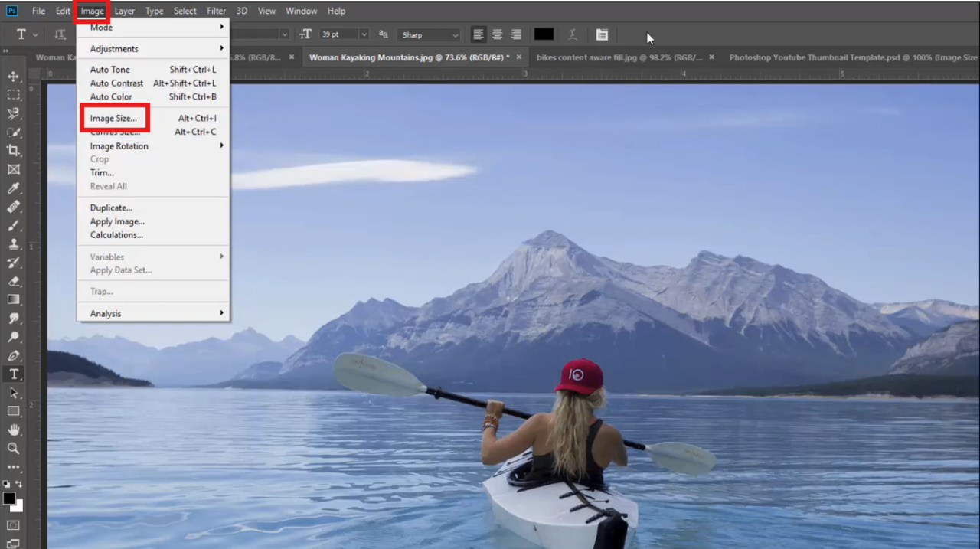Click the Photoshop Ps logo icon
Screen dimensions: 980x549
tap(11, 11)
